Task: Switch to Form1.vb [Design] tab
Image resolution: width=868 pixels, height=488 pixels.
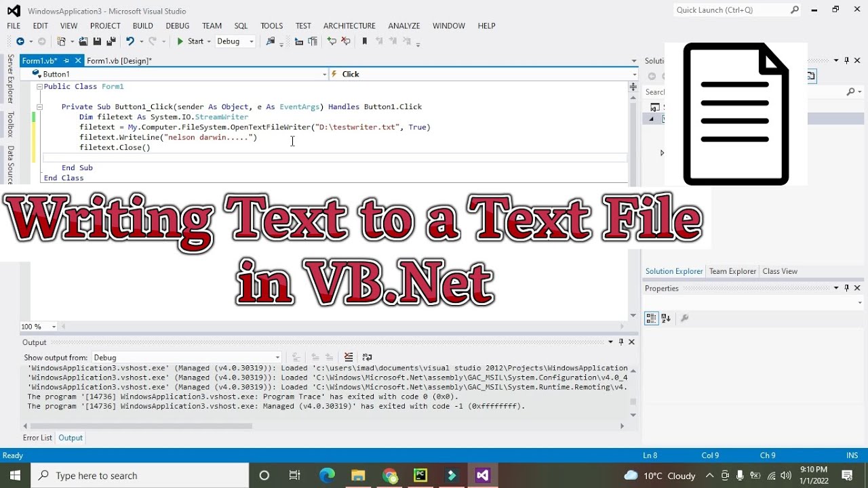Action: [119, 61]
